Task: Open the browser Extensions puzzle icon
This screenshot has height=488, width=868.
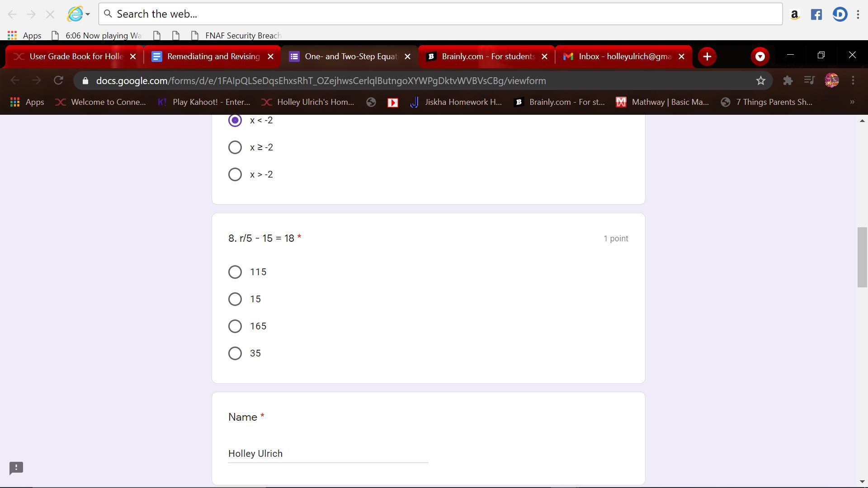Action: [x=788, y=81]
